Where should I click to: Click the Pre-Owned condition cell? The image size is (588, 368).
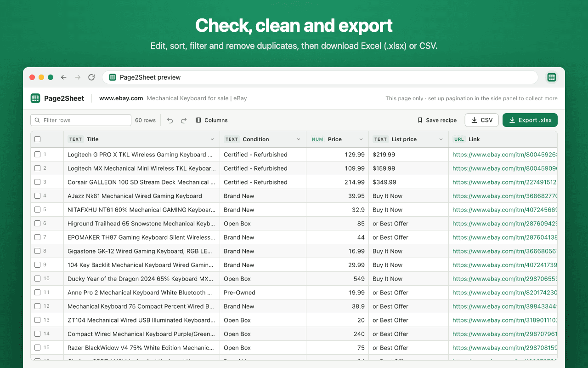(x=263, y=293)
